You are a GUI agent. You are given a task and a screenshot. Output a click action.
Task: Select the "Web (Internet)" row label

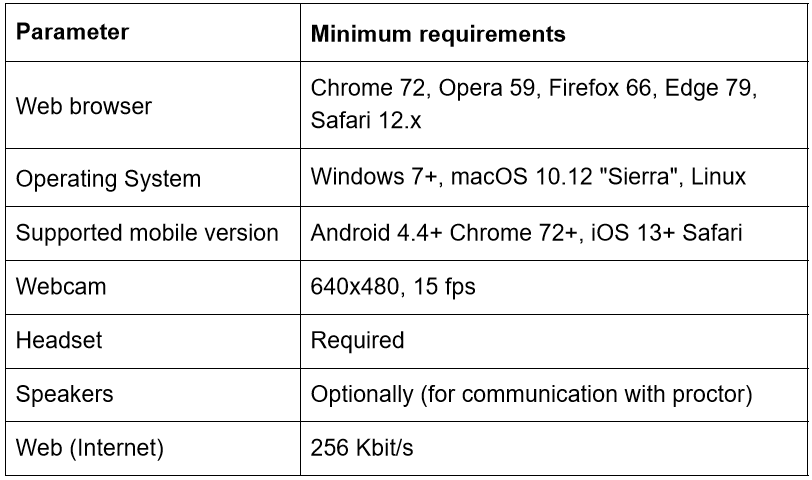pyautogui.click(x=89, y=448)
